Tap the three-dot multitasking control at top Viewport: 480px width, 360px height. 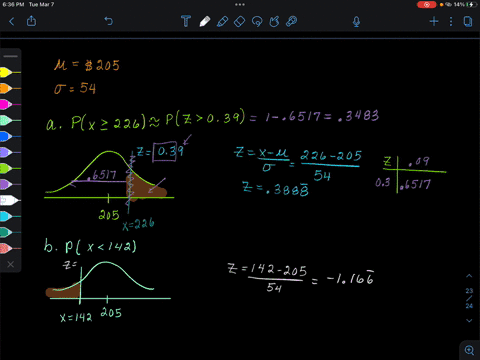240,5
